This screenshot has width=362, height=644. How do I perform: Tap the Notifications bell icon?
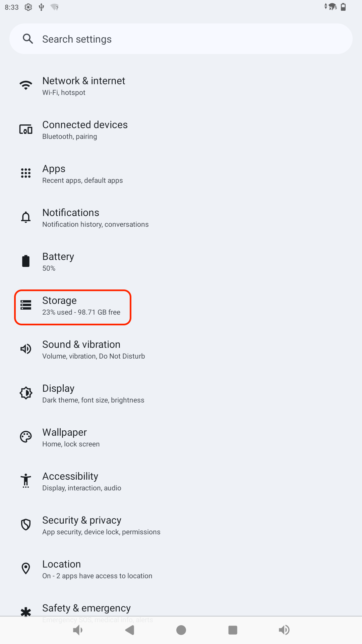pyautogui.click(x=26, y=217)
